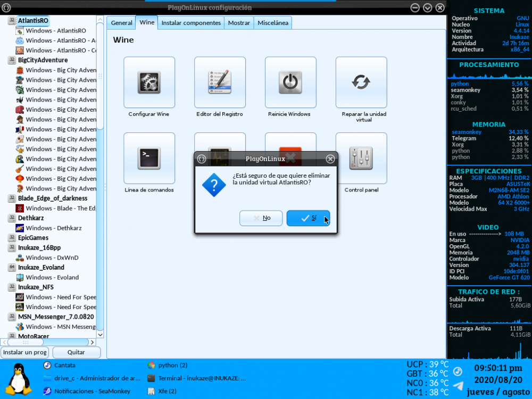The image size is (532, 399).
Task: Go to the Miscelánea tab
Action: point(273,23)
